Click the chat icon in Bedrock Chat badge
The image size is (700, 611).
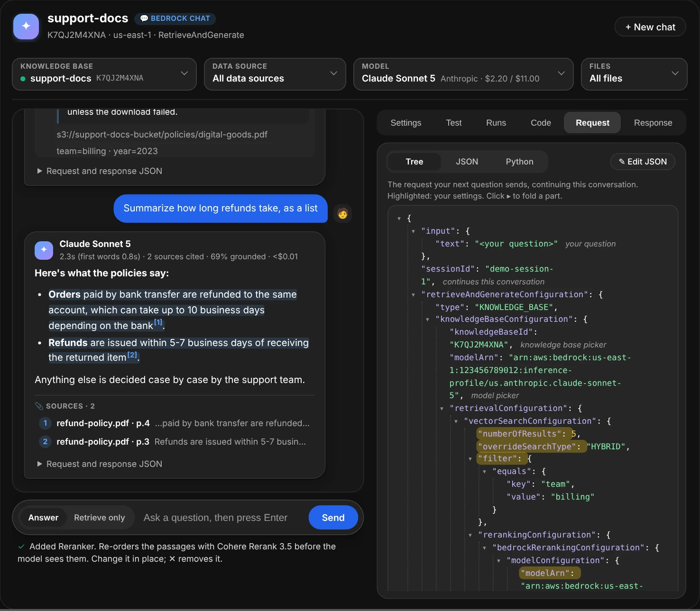pyautogui.click(x=144, y=18)
